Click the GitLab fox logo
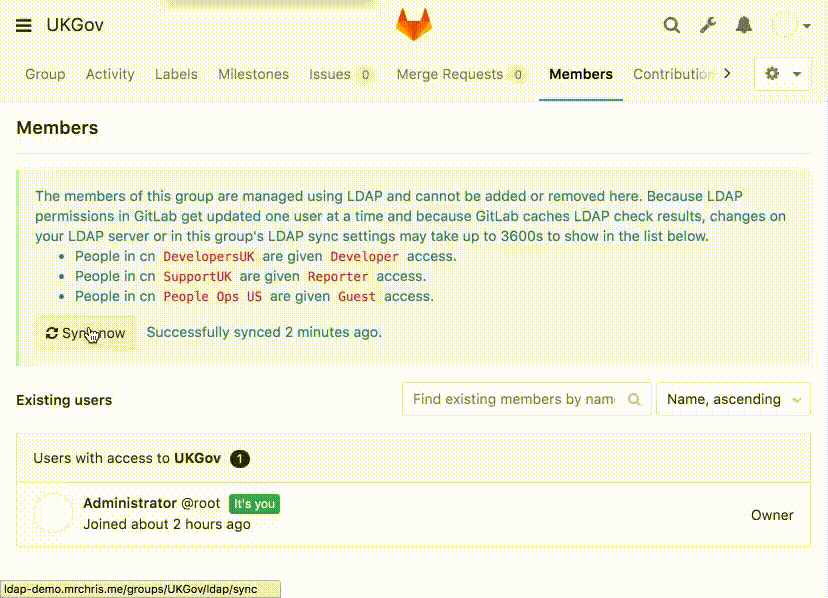 point(414,25)
